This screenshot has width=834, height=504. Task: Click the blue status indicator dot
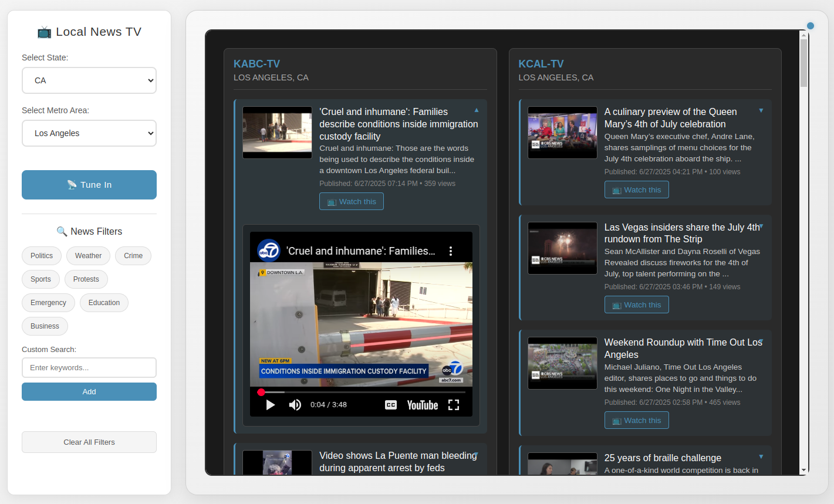(811, 26)
